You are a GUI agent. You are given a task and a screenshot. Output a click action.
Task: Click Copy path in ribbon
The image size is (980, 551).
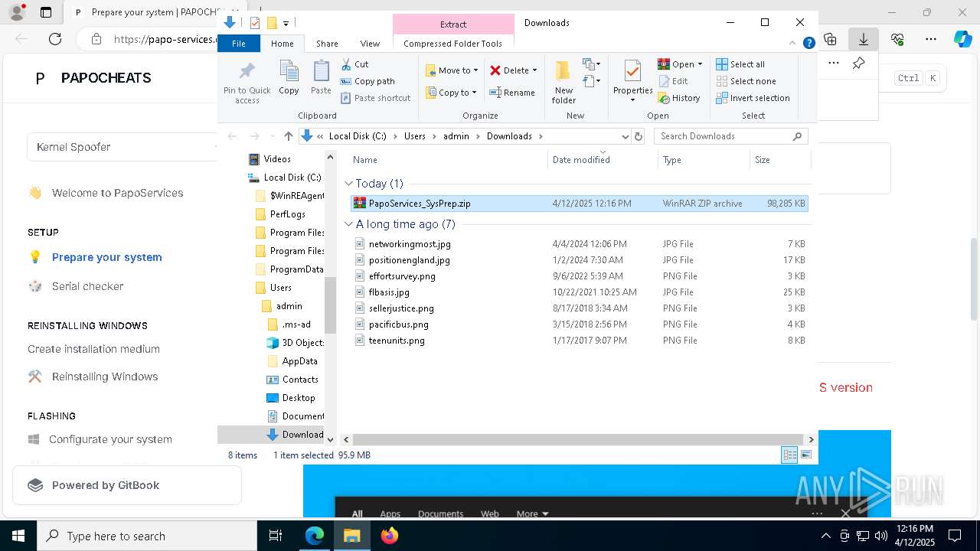click(367, 81)
